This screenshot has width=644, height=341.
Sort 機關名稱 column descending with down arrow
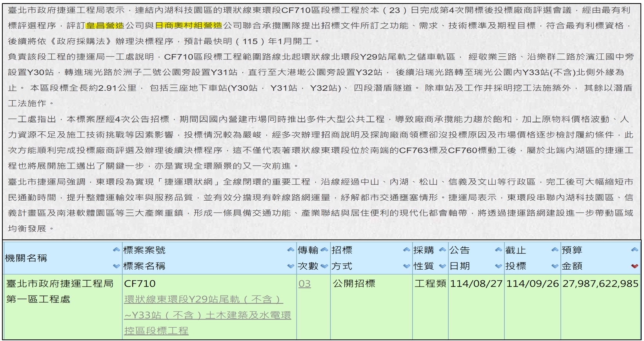pos(116,266)
